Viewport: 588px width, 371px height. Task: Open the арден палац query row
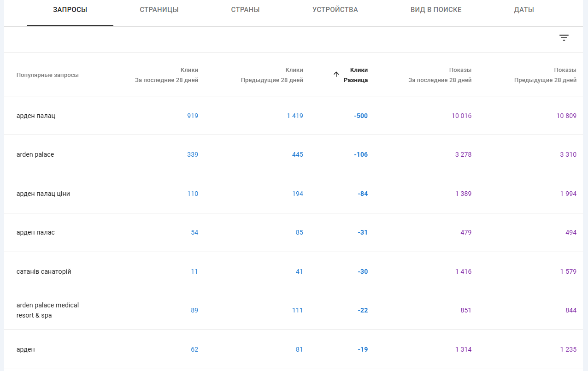click(x=36, y=116)
